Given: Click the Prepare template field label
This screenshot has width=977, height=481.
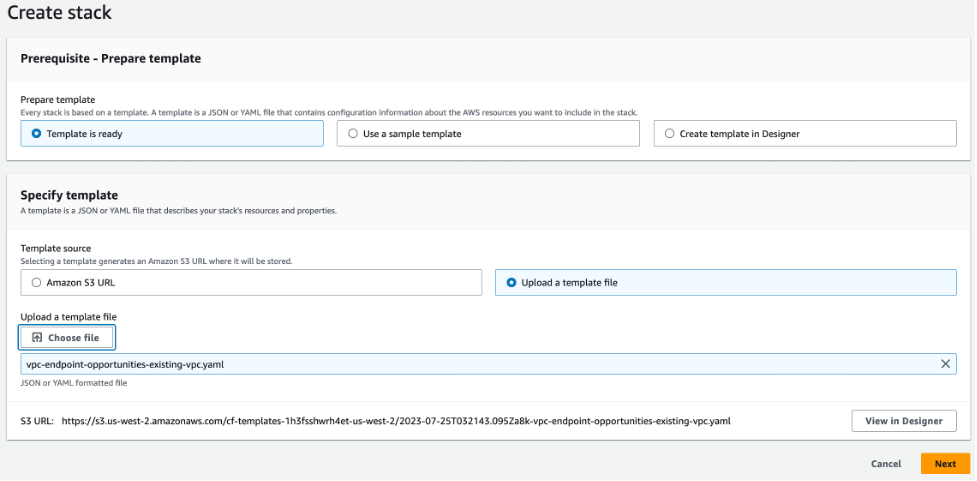Looking at the screenshot, I should 58,100.
